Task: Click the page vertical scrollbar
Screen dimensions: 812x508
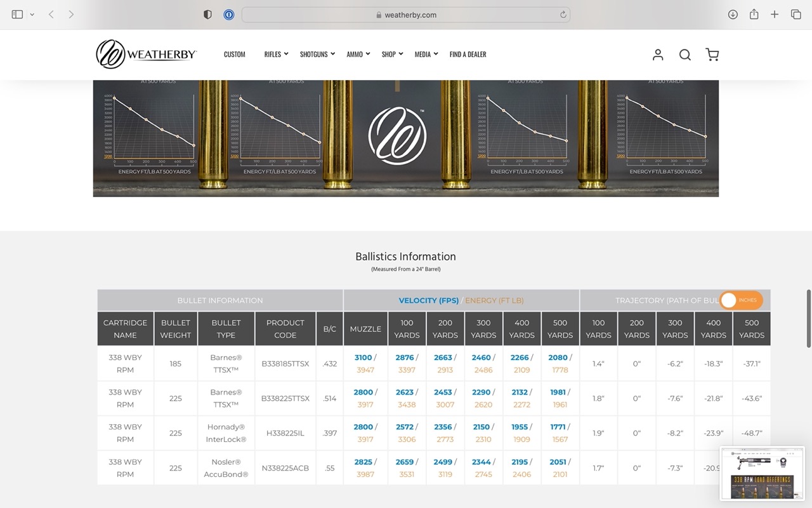Action: pos(808,319)
